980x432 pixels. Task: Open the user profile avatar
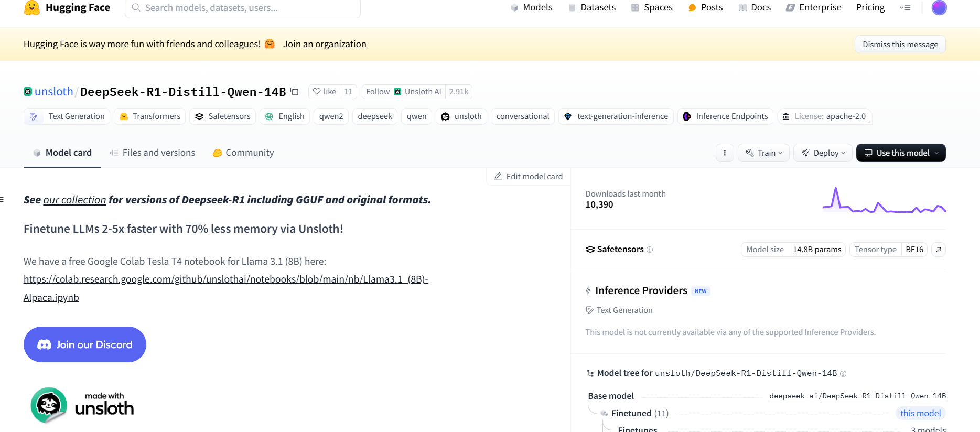(x=939, y=8)
